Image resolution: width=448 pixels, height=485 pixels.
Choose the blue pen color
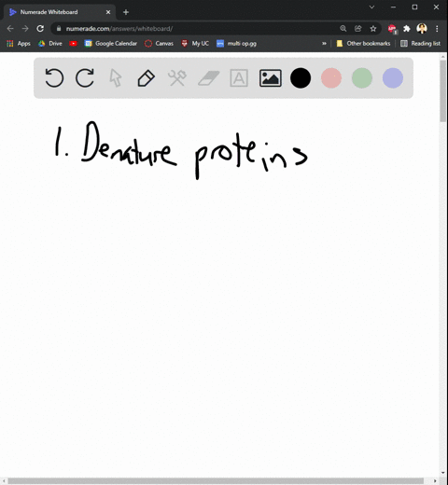pyautogui.click(x=393, y=77)
